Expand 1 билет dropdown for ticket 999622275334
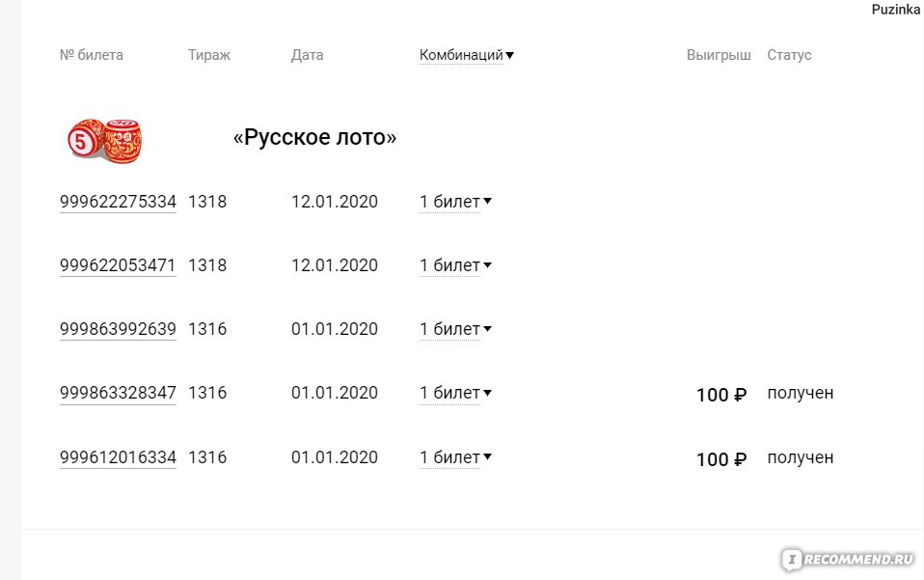The height and width of the screenshot is (580, 924). coord(455,202)
